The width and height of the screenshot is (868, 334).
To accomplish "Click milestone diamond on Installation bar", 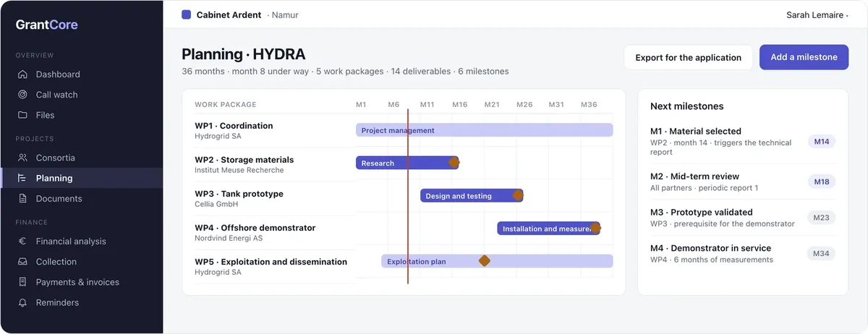I will pyautogui.click(x=595, y=228).
